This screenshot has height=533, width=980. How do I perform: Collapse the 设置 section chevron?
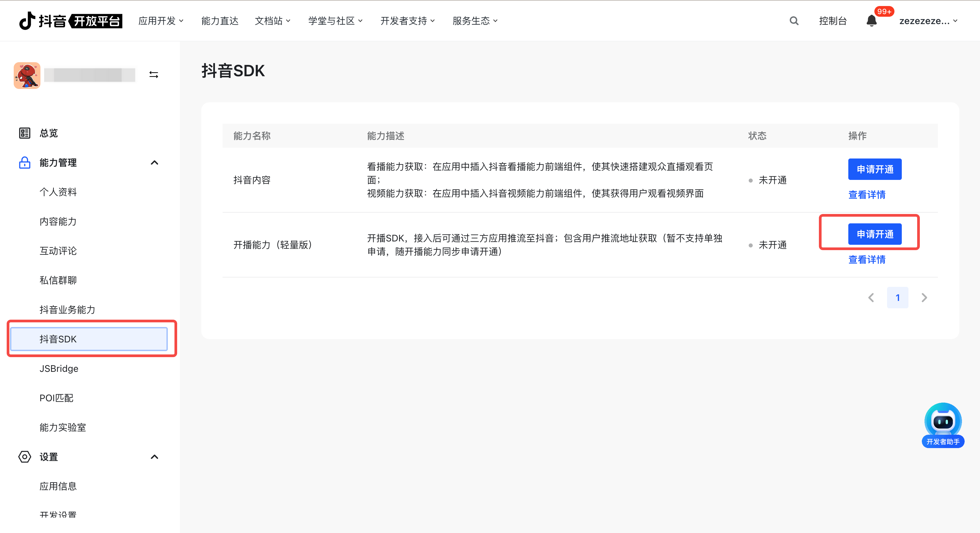point(154,456)
